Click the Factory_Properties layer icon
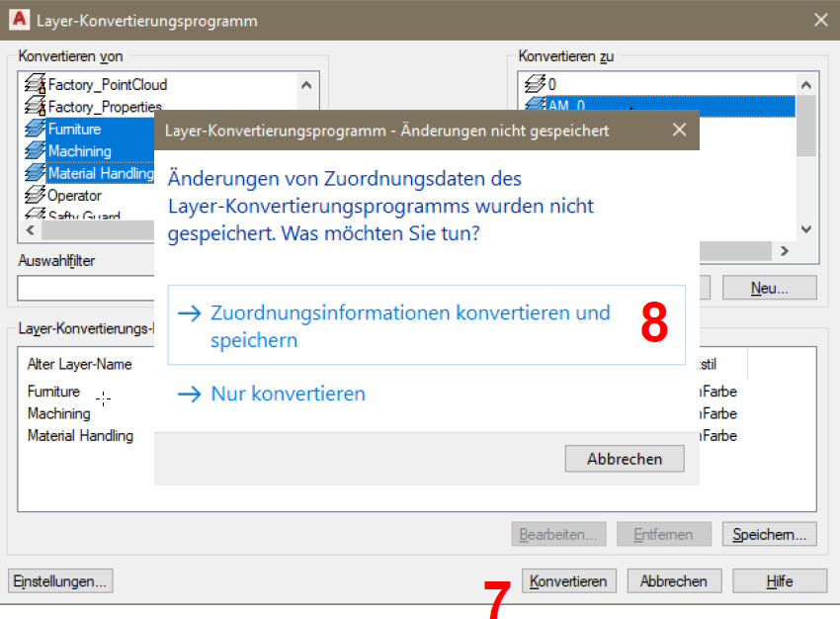The height and width of the screenshot is (619, 840). point(36,106)
